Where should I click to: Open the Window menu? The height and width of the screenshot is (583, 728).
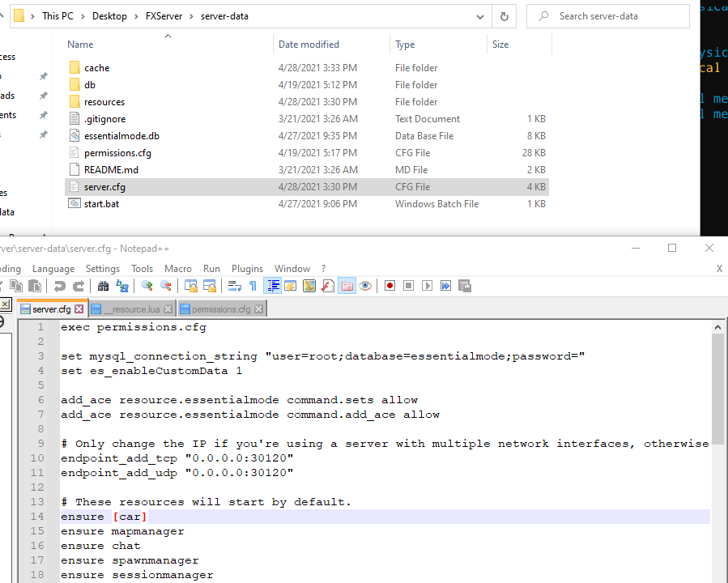point(292,269)
